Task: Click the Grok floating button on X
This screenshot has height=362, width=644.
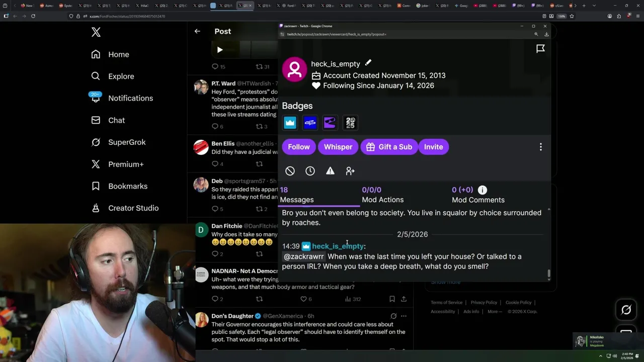Action: pyautogui.click(x=626, y=310)
